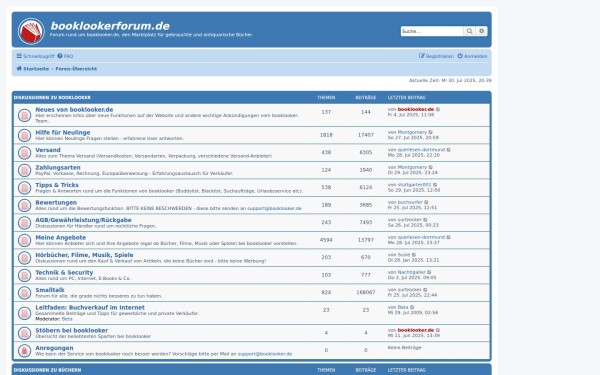
Task: Open the Hilfe für Neulinge forum
Action: click(x=63, y=132)
